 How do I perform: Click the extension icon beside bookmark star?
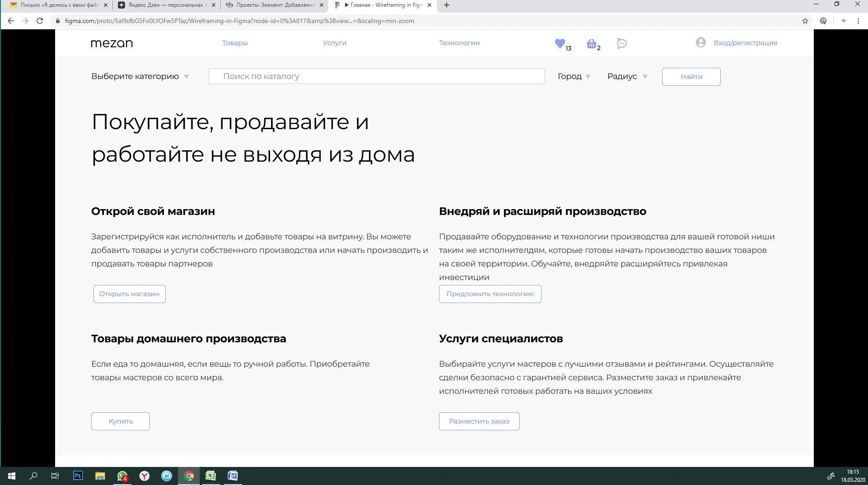[x=823, y=21]
